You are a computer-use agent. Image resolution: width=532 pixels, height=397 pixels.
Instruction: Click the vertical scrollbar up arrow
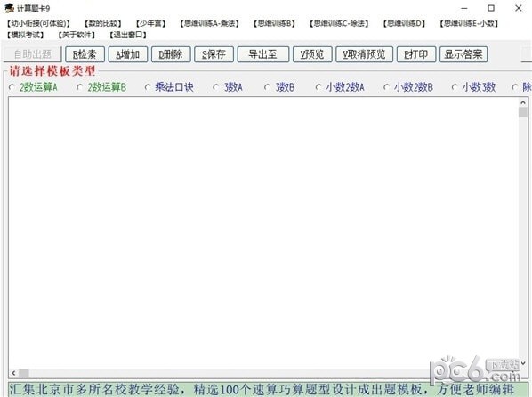(x=523, y=102)
